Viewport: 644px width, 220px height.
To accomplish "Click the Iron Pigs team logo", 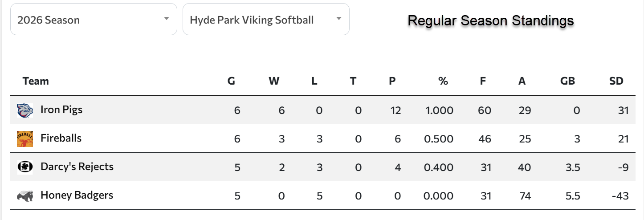I will 25,110.
